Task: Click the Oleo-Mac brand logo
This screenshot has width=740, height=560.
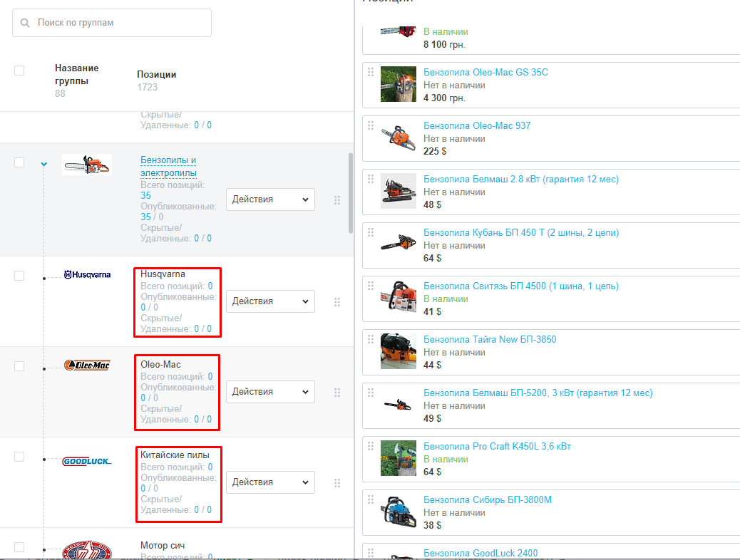Action: click(87, 365)
